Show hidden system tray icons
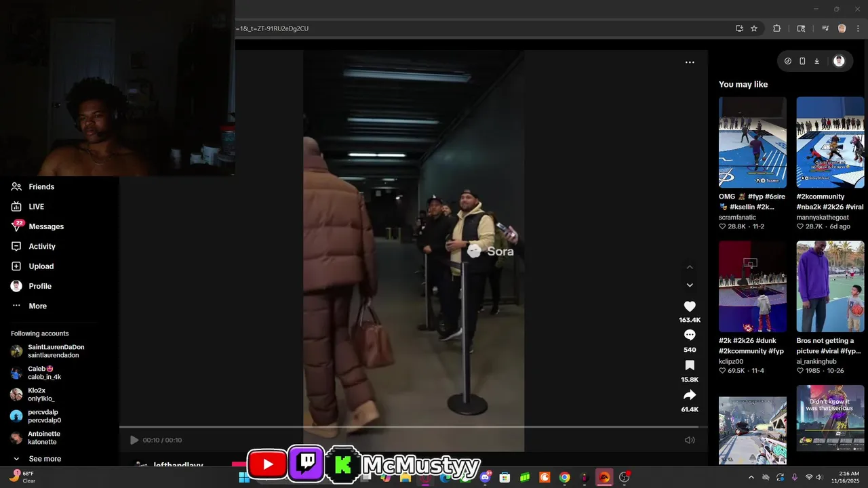 pyautogui.click(x=751, y=477)
